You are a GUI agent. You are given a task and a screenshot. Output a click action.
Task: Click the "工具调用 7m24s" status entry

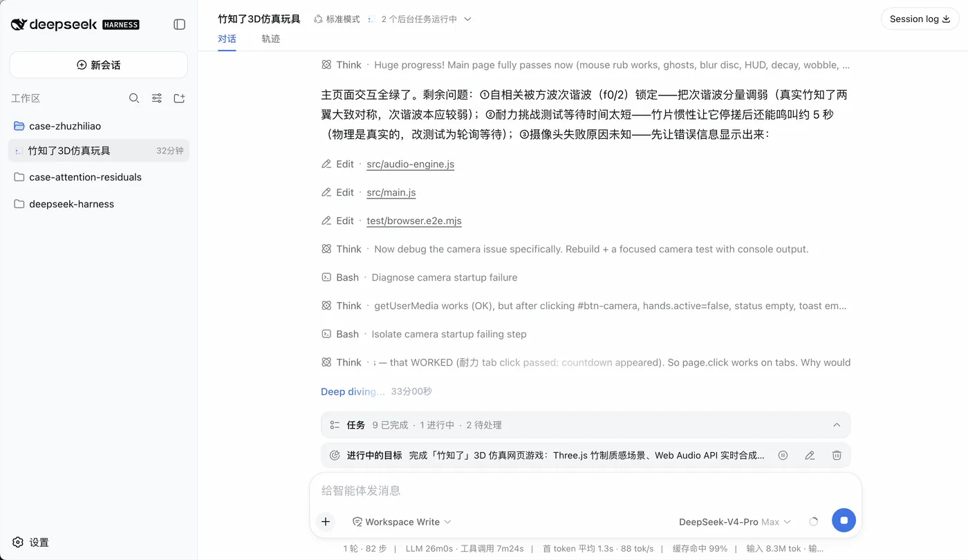point(492,548)
